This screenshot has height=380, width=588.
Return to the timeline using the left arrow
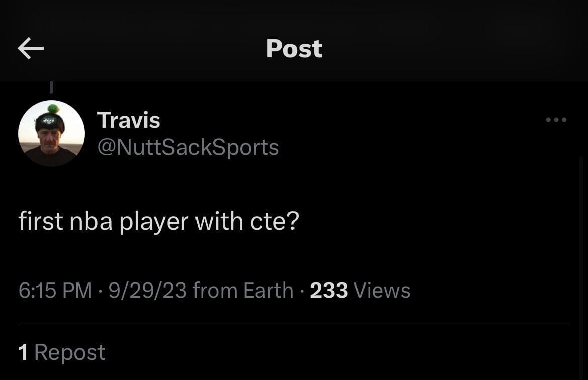click(30, 48)
